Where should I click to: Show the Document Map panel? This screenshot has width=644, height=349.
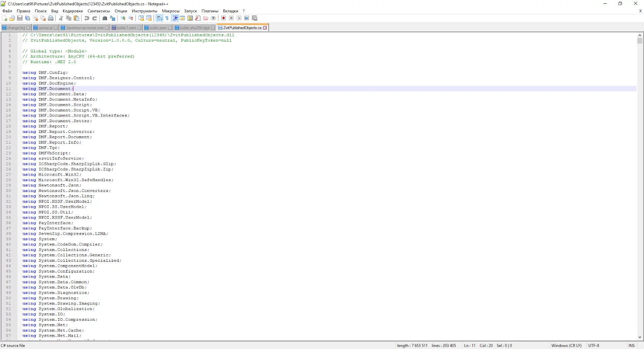point(190,18)
